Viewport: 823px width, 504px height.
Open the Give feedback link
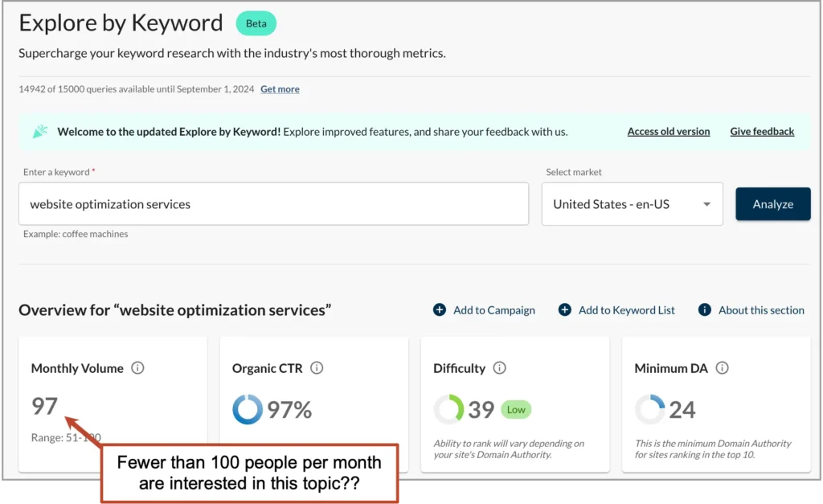pyautogui.click(x=762, y=131)
